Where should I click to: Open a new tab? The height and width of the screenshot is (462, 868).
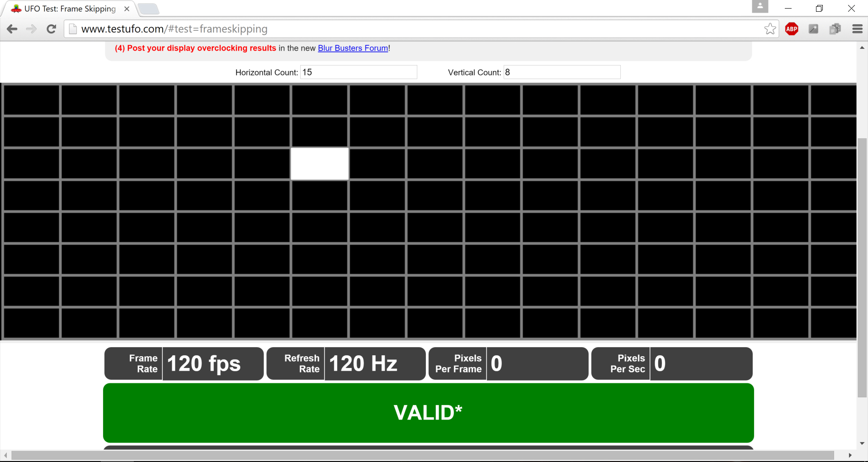pyautogui.click(x=148, y=9)
